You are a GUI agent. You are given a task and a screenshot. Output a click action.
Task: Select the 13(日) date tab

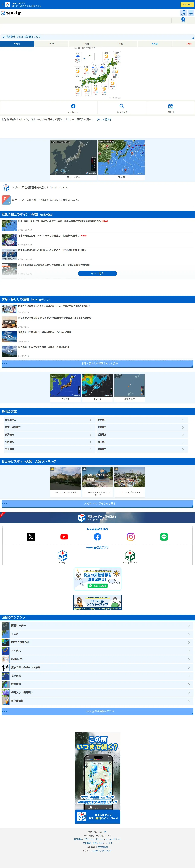pos(184,44)
